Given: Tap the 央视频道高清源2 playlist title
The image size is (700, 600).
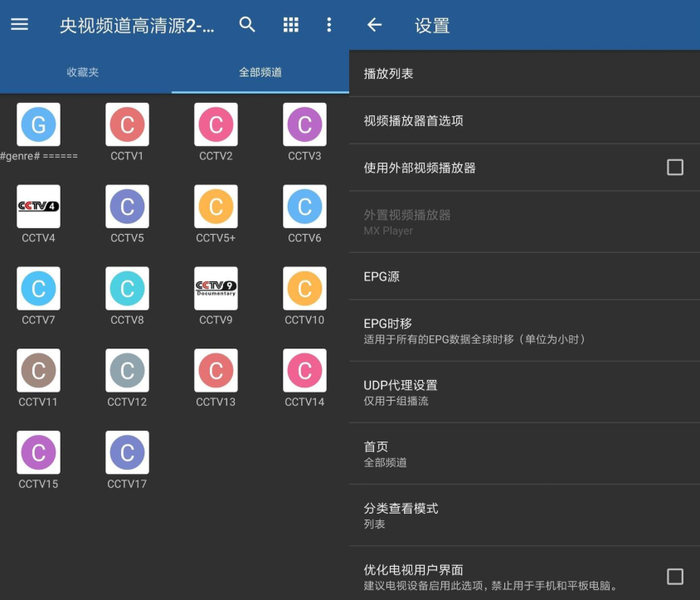Looking at the screenshot, I should [137, 26].
